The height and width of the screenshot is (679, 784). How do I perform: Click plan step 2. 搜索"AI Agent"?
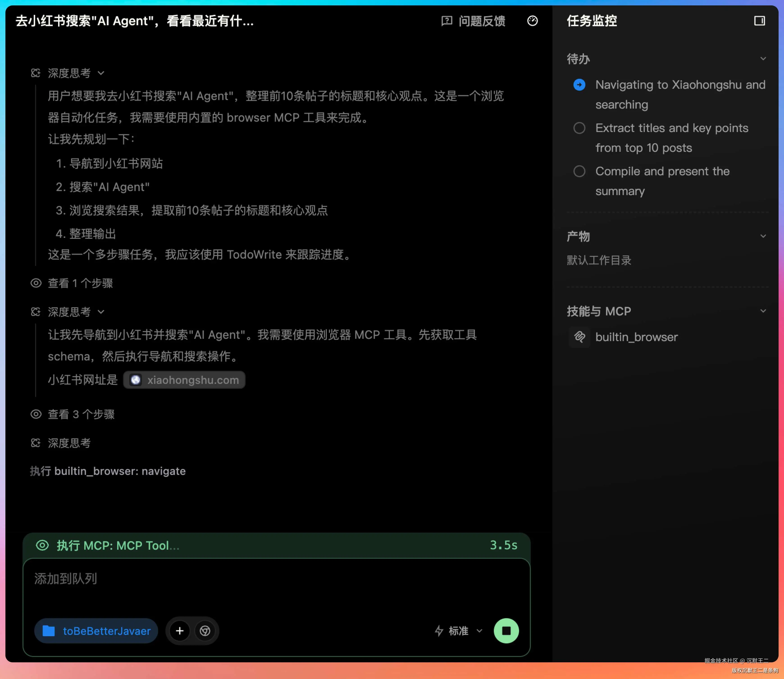point(103,187)
